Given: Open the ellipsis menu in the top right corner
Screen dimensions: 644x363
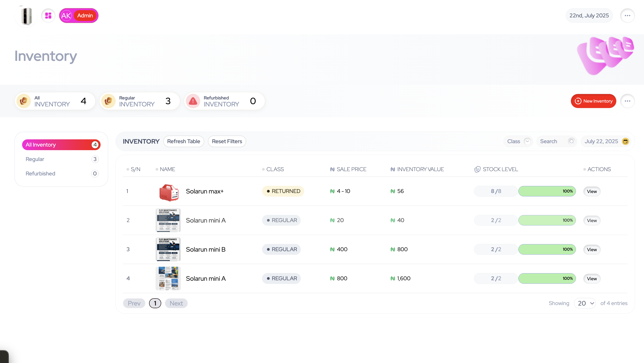Looking at the screenshot, I should coord(628,16).
